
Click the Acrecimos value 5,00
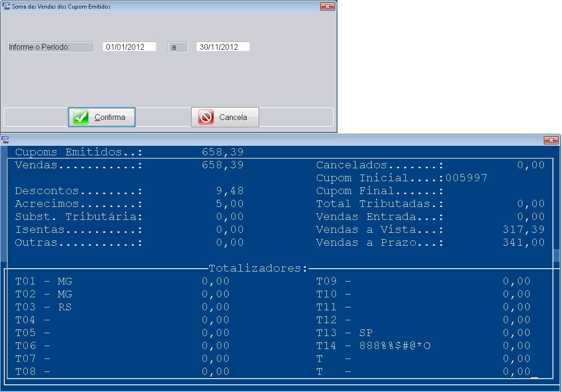tap(230, 204)
